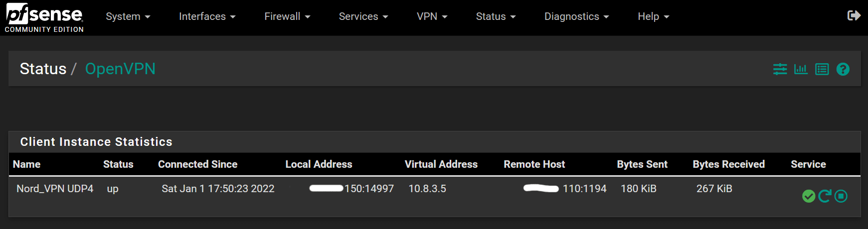Click the OpenVPN breadcrumb link
This screenshot has height=229, width=868.
click(120, 69)
